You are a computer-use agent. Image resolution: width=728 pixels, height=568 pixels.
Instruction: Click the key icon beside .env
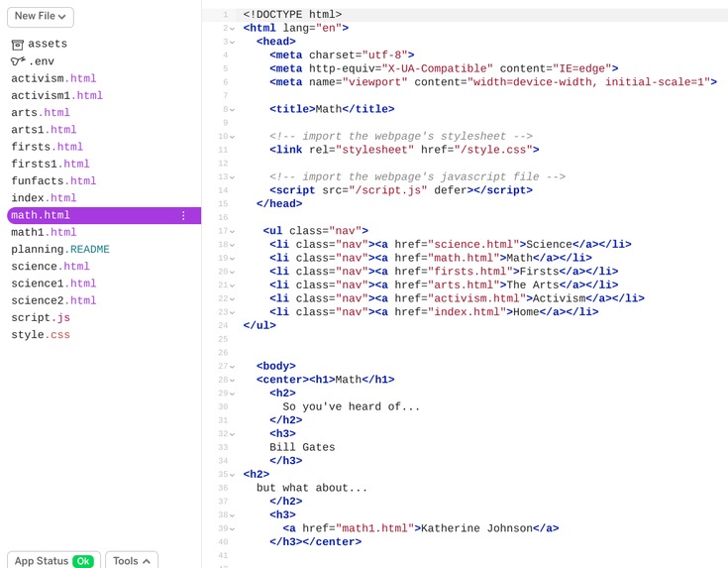pyautogui.click(x=18, y=61)
